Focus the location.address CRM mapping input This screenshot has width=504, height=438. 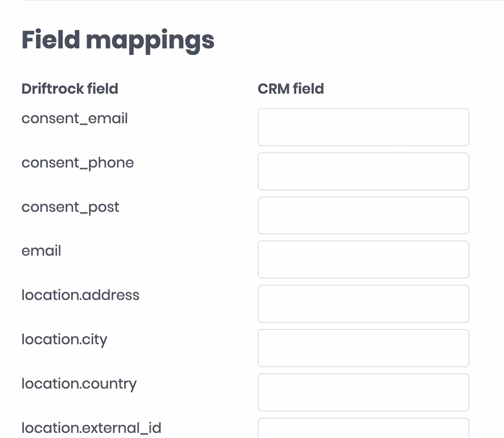tap(363, 304)
